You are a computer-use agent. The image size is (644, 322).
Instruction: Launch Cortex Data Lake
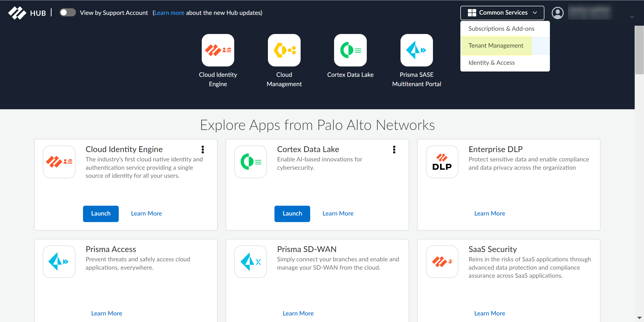[292, 213]
